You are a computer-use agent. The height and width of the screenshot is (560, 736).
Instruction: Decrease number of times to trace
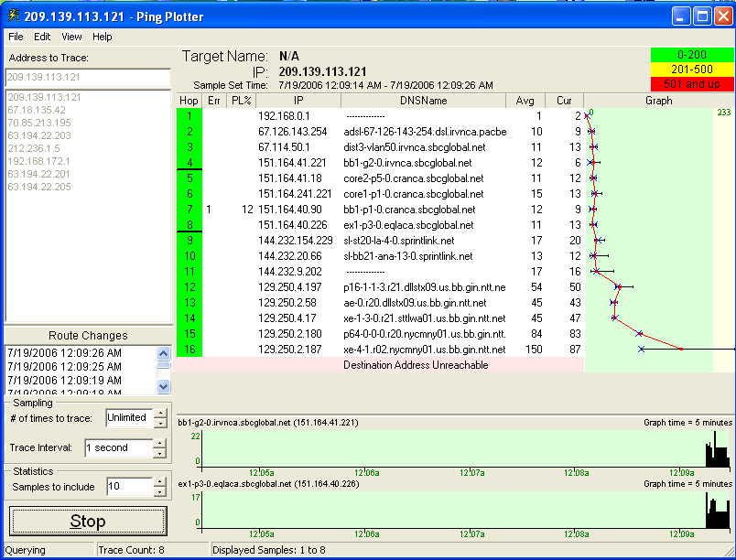pyautogui.click(x=160, y=423)
